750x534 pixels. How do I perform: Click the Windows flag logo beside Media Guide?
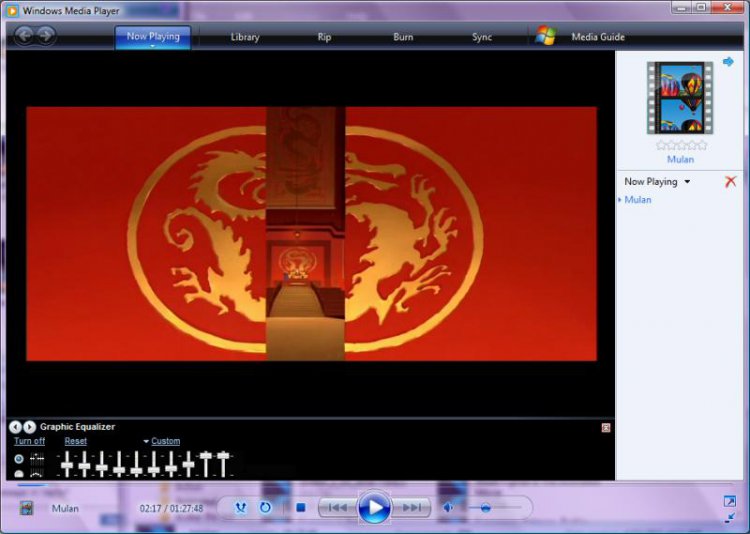pos(546,36)
